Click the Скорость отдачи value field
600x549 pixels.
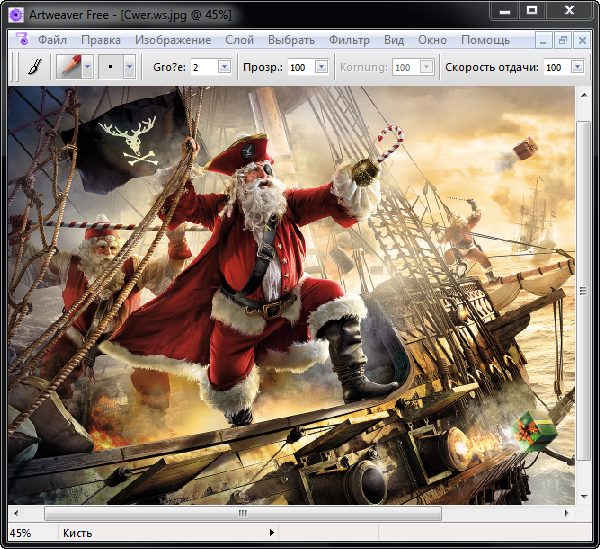[558, 67]
